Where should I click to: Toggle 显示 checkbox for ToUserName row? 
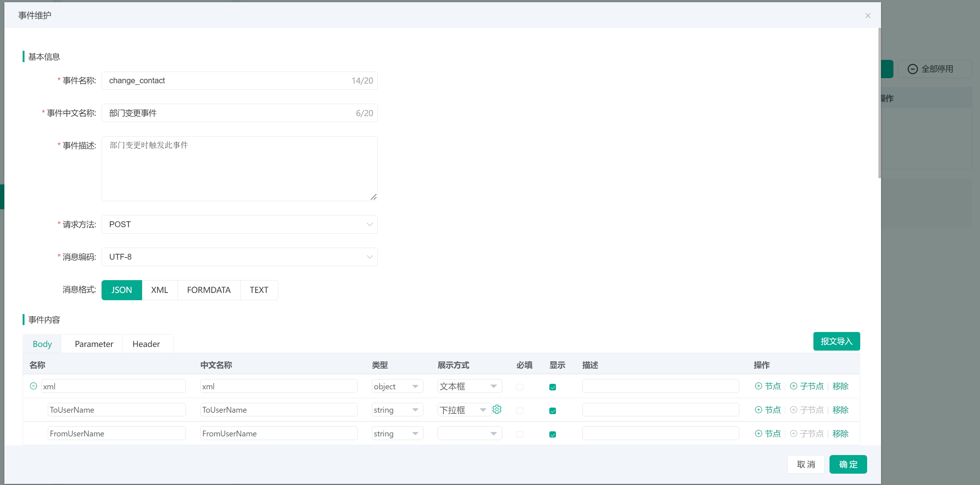(x=553, y=410)
